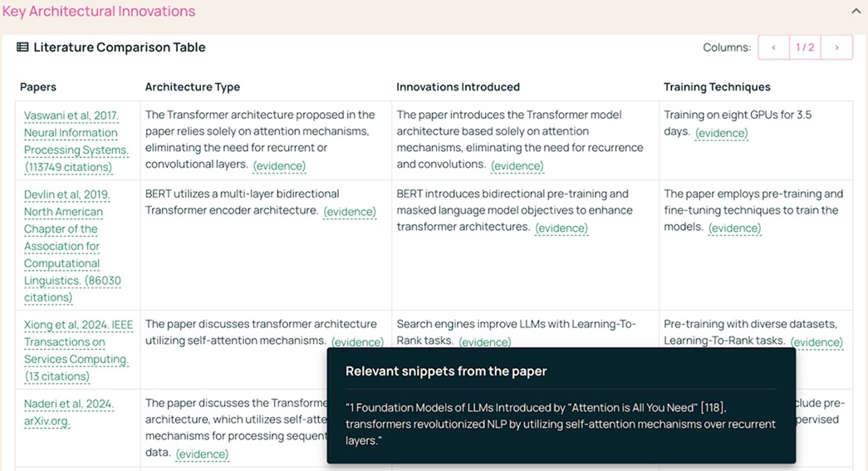This screenshot has height=471, width=868.
Task: Show evidence for Xiong pre-training datasets
Action: tap(816, 341)
